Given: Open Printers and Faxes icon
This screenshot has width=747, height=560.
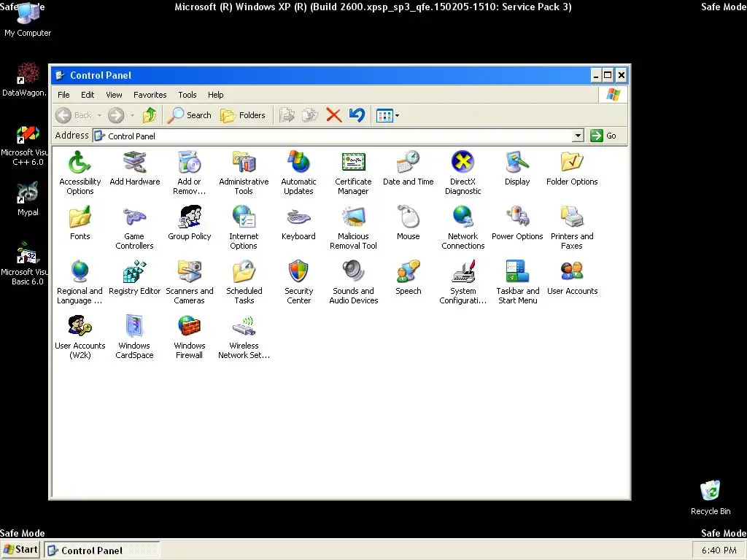Looking at the screenshot, I should coord(572,217).
